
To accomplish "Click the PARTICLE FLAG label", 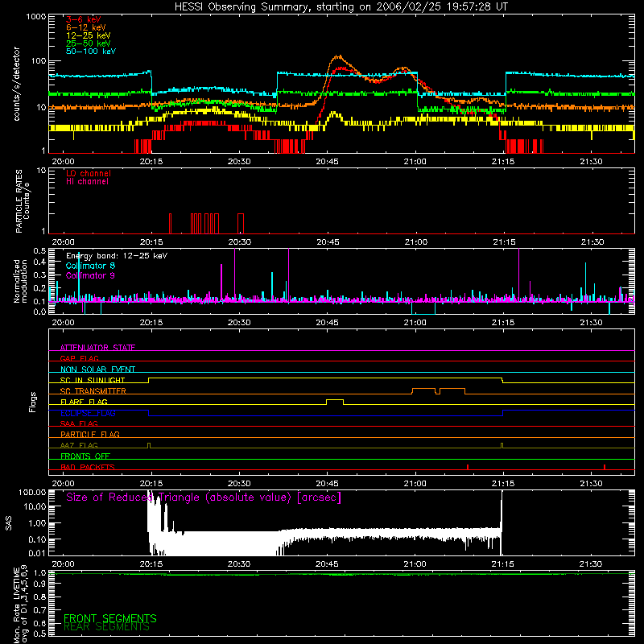I will (90, 434).
